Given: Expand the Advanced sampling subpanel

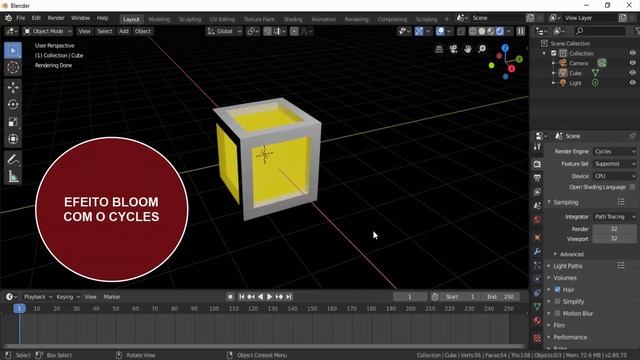Looking at the screenshot, I should [571, 254].
